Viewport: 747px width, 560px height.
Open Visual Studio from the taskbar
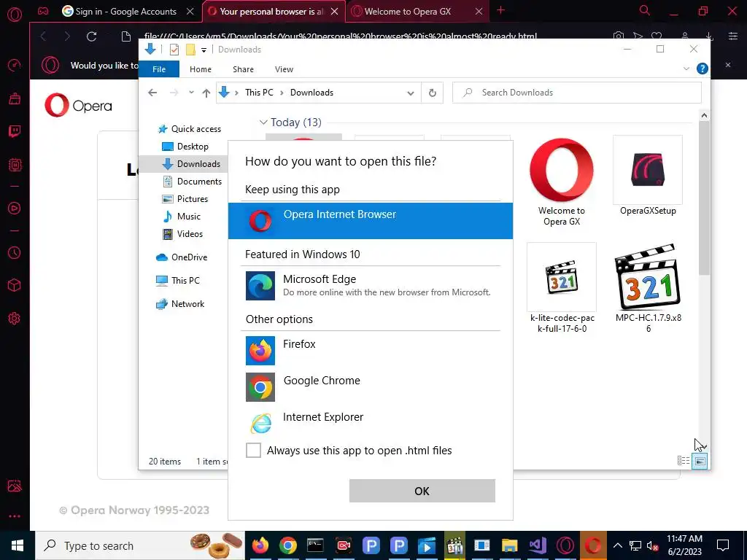(x=538, y=545)
